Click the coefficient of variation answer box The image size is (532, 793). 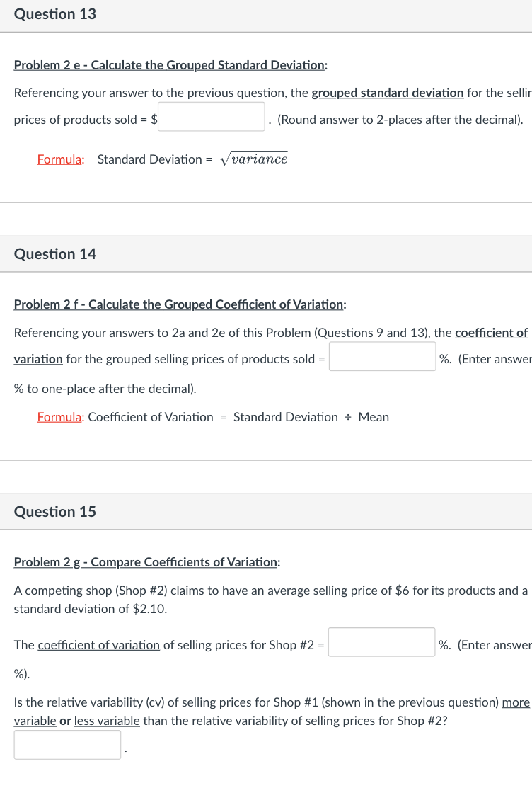pos(382,356)
